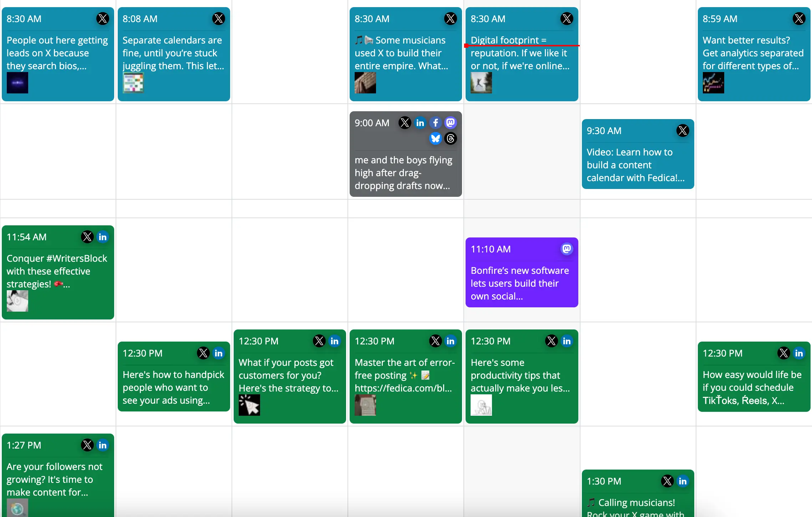Click the Mastodon icon on the 9:00 AM post
Viewport: 812px width, 517px height.
point(451,123)
